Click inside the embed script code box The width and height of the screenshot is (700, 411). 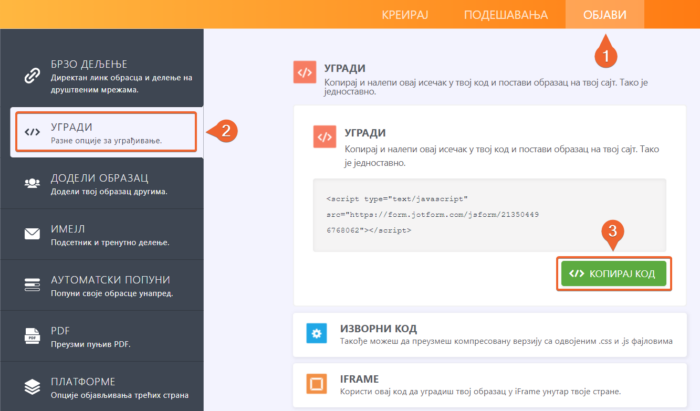[x=489, y=215]
